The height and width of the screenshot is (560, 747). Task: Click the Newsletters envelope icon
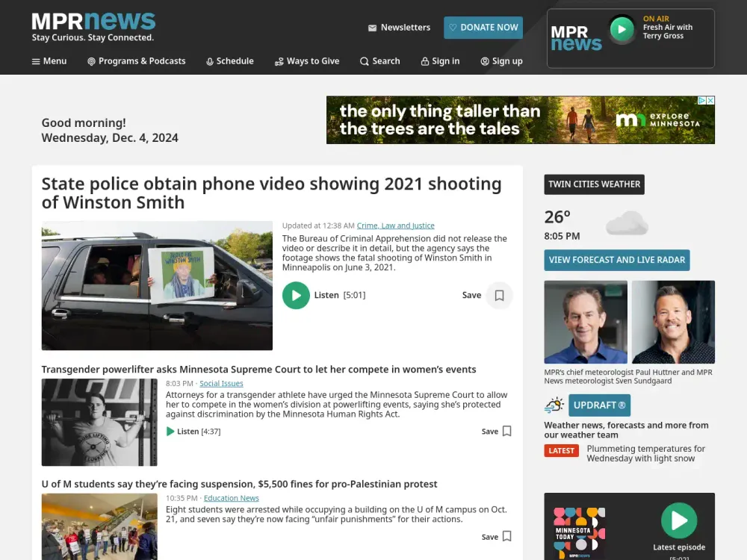pyautogui.click(x=371, y=27)
